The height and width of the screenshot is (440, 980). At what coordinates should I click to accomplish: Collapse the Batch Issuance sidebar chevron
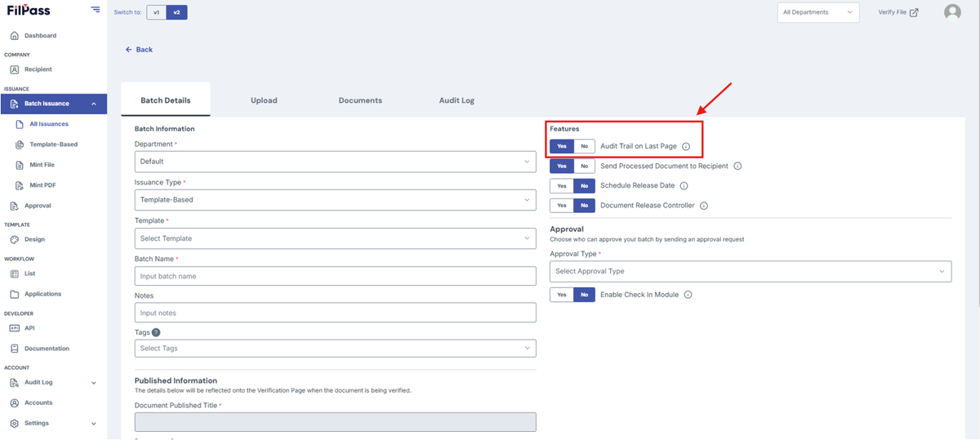(94, 104)
